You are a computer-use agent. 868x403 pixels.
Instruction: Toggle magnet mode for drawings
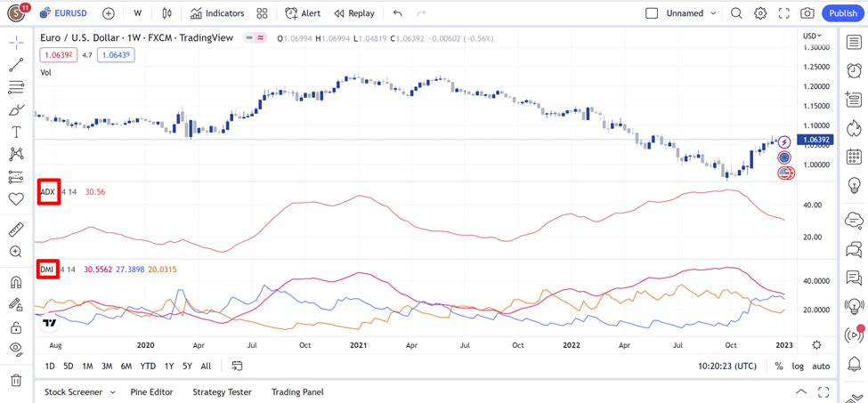click(16, 282)
